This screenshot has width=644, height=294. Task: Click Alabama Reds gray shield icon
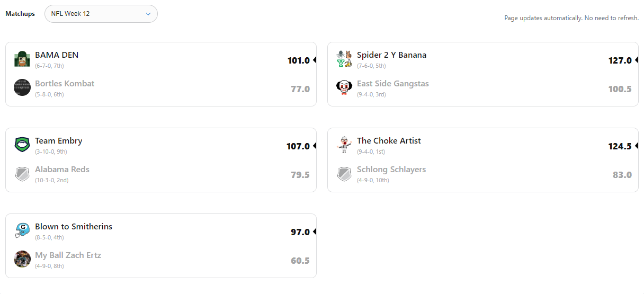coord(22,173)
